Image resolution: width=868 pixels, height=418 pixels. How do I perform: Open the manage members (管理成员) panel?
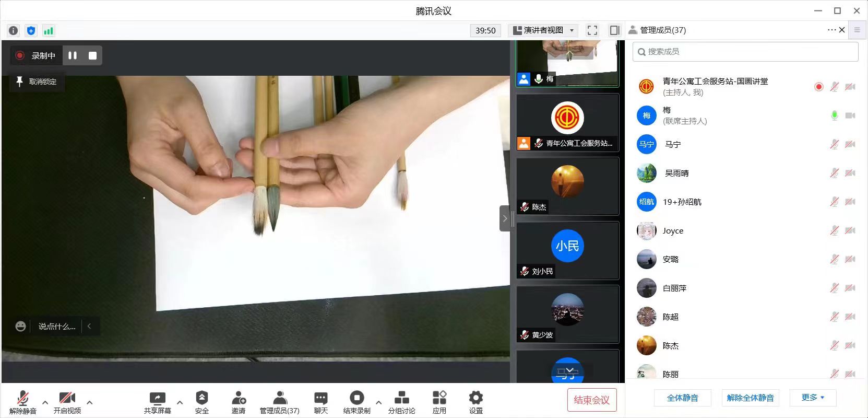279,402
